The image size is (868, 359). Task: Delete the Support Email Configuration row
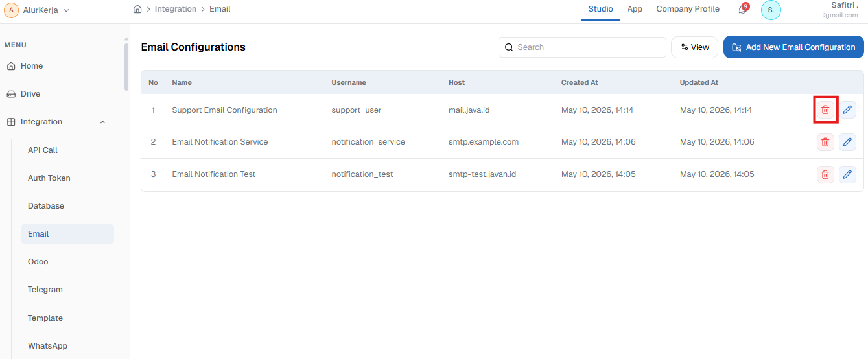[x=825, y=110]
